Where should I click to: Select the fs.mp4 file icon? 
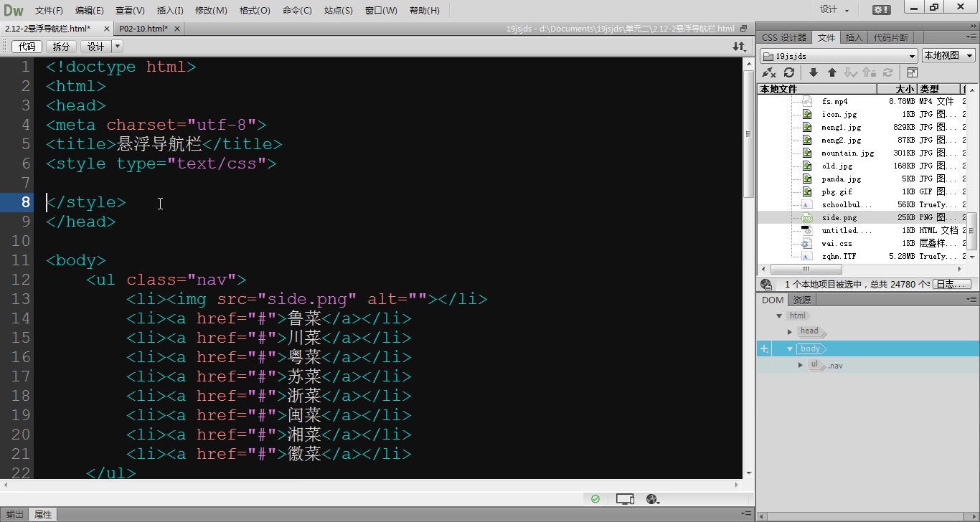807,101
